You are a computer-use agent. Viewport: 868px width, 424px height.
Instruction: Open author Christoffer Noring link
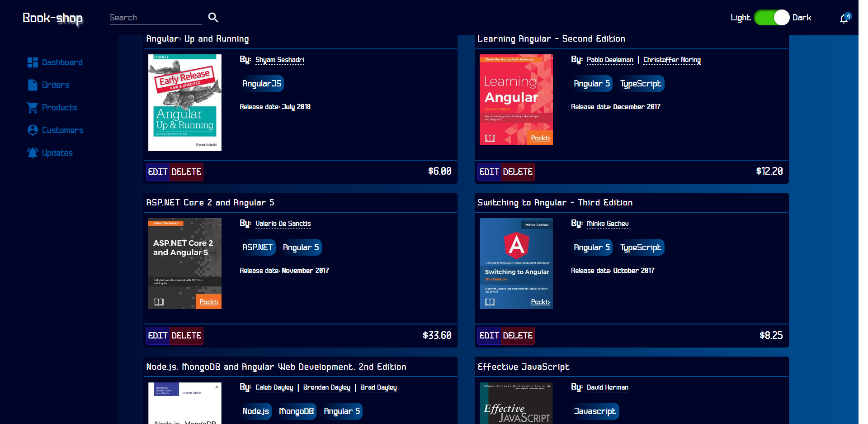coord(672,60)
